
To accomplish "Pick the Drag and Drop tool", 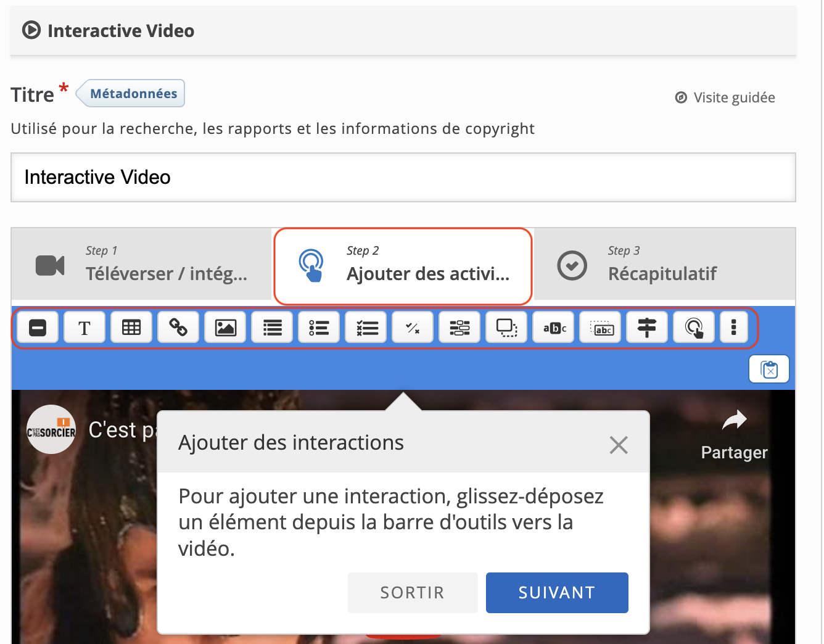I will [506, 328].
